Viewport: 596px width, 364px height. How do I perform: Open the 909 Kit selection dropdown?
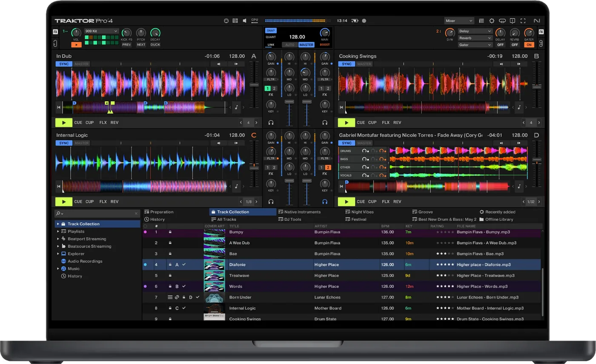tap(101, 31)
